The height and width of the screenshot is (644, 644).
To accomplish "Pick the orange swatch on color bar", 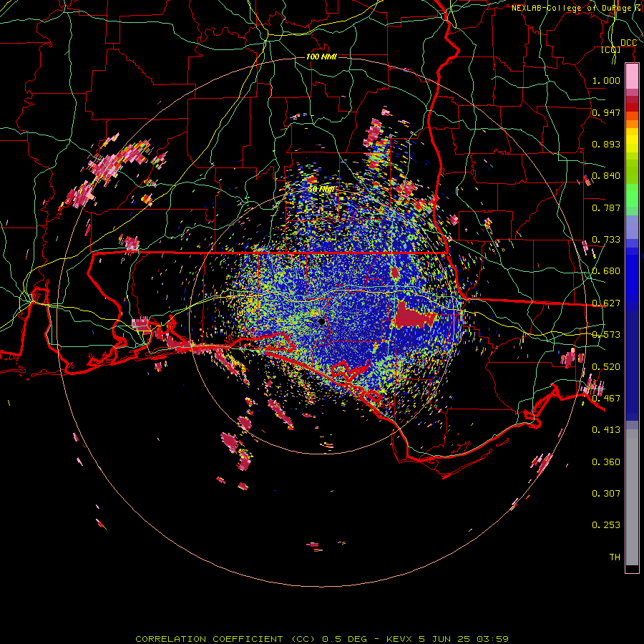I will [632, 124].
